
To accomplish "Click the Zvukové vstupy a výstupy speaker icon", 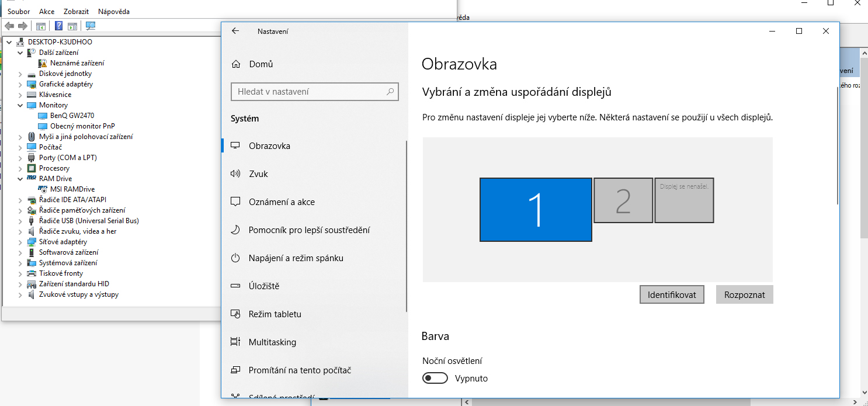I will [x=32, y=294].
